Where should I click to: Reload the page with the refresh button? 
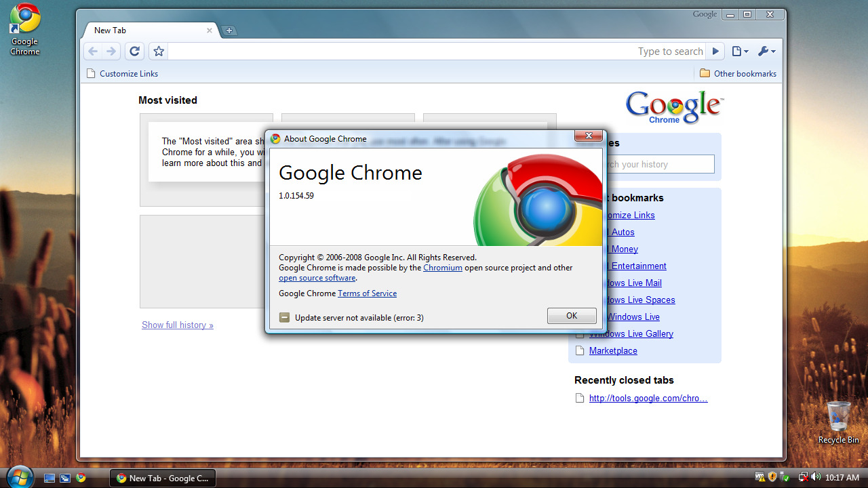point(134,52)
